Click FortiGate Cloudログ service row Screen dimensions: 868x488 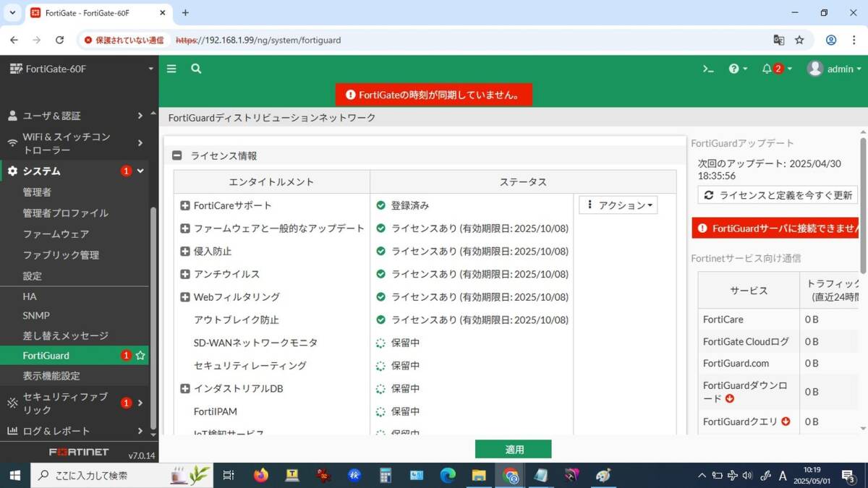pos(778,341)
